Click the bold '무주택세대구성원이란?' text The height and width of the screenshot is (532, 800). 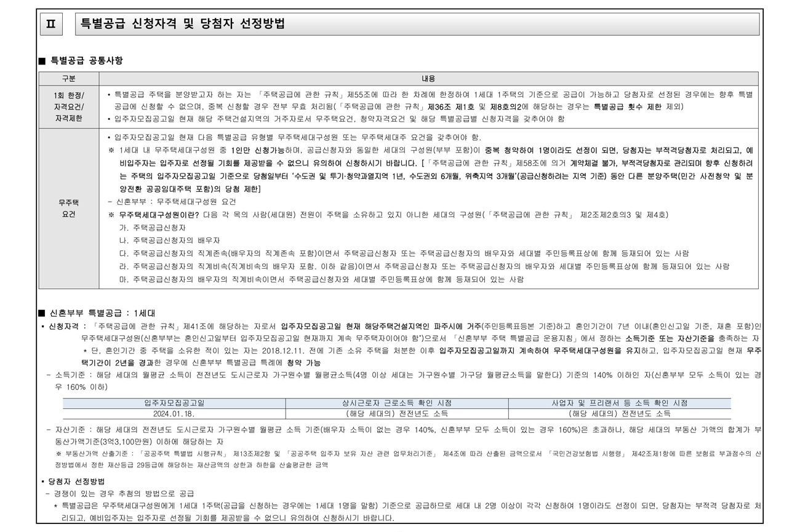pyautogui.click(x=159, y=215)
